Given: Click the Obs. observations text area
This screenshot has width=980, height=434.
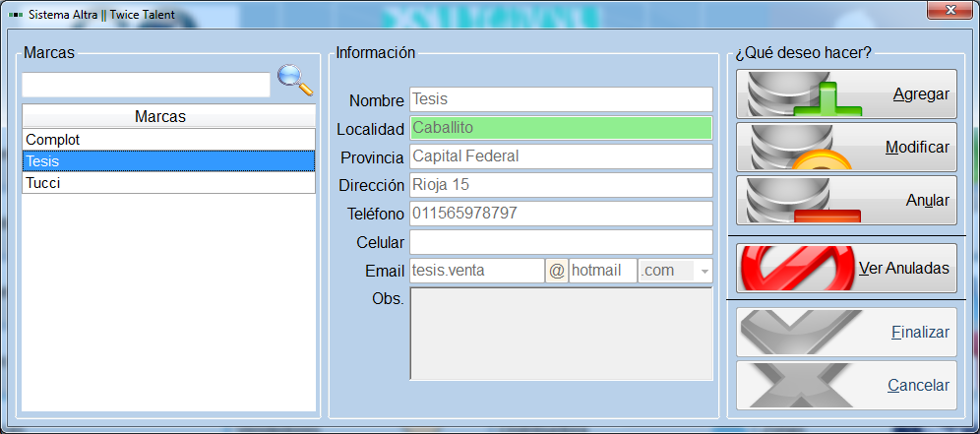Looking at the screenshot, I should click(561, 334).
